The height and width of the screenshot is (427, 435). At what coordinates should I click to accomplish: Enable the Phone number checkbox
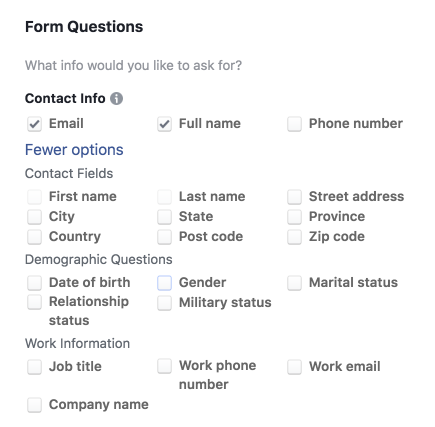[294, 124]
